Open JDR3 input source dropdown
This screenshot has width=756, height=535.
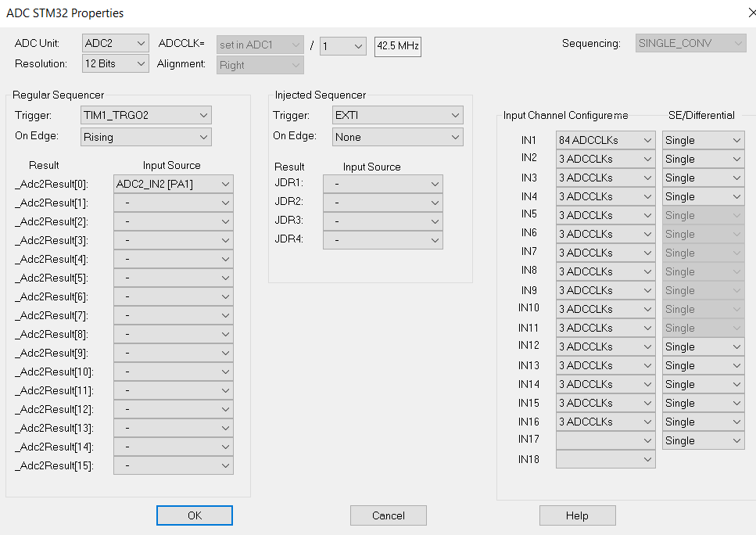(383, 221)
